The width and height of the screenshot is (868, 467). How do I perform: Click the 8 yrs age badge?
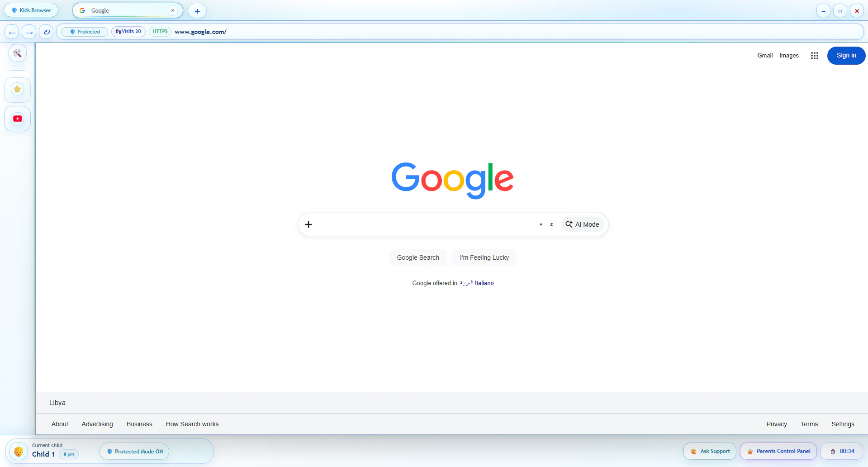pyautogui.click(x=69, y=454)
